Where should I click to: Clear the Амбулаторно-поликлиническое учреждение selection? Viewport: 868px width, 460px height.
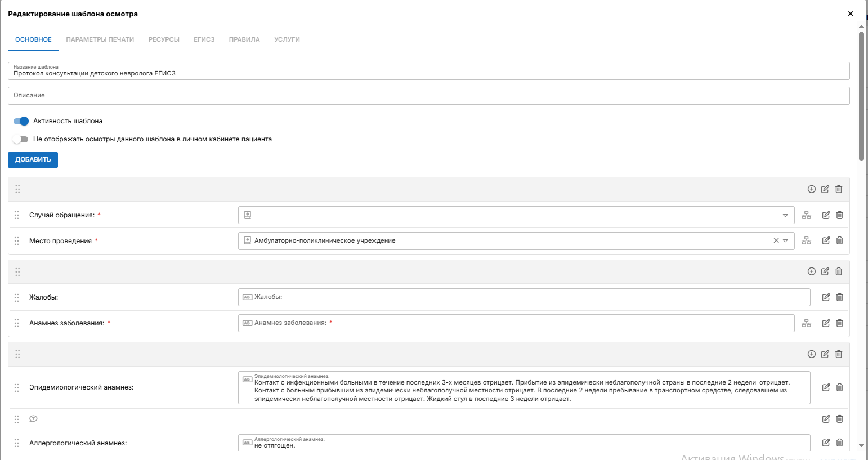coord(776,240)
